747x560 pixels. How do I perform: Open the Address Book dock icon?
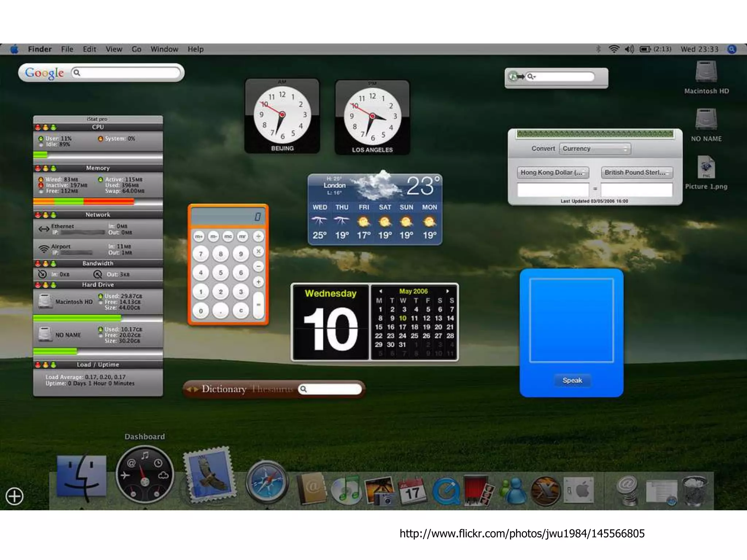(x=312, y=488)
